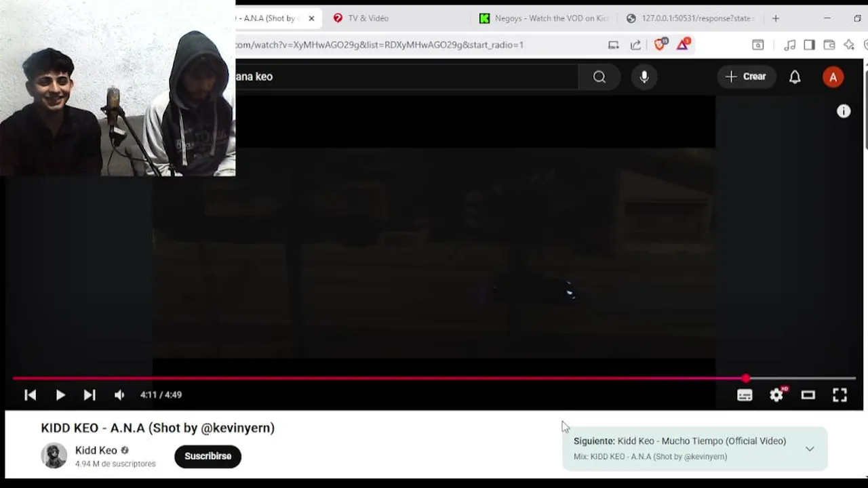Click the video title text
Image resolution: width=868 pixels, height=488 pixels.
coord(157,428)
